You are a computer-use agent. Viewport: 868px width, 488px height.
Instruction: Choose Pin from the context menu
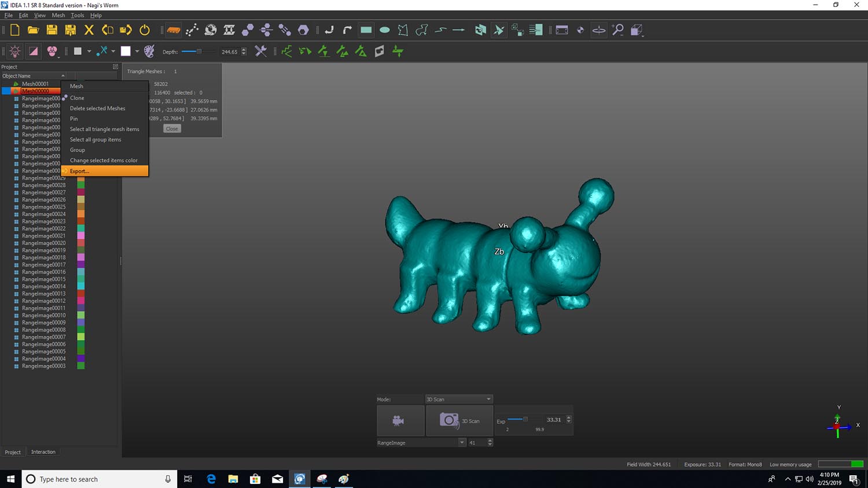coord(105,119)
